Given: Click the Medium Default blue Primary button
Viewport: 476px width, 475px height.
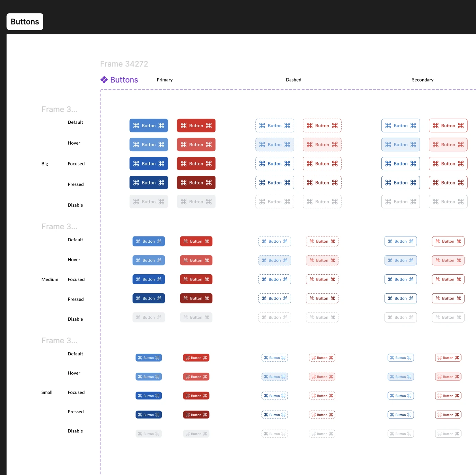Looking at the screenshot, I should coord(149,241).
